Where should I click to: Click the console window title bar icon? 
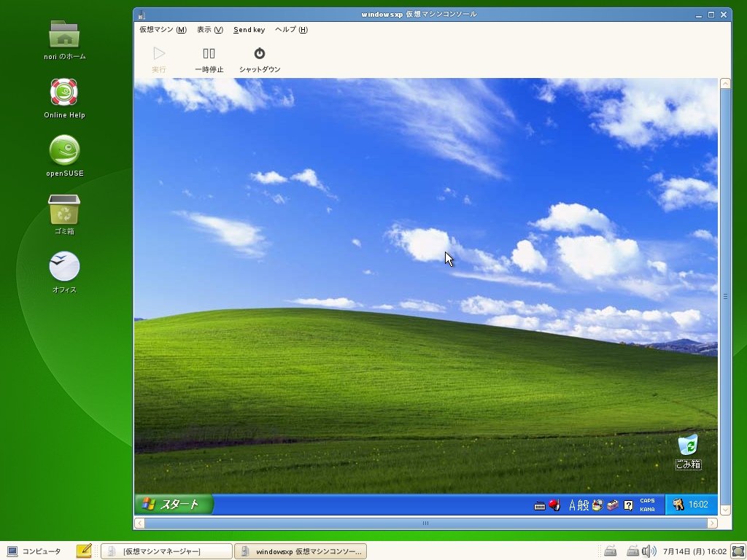click(141, 15)
